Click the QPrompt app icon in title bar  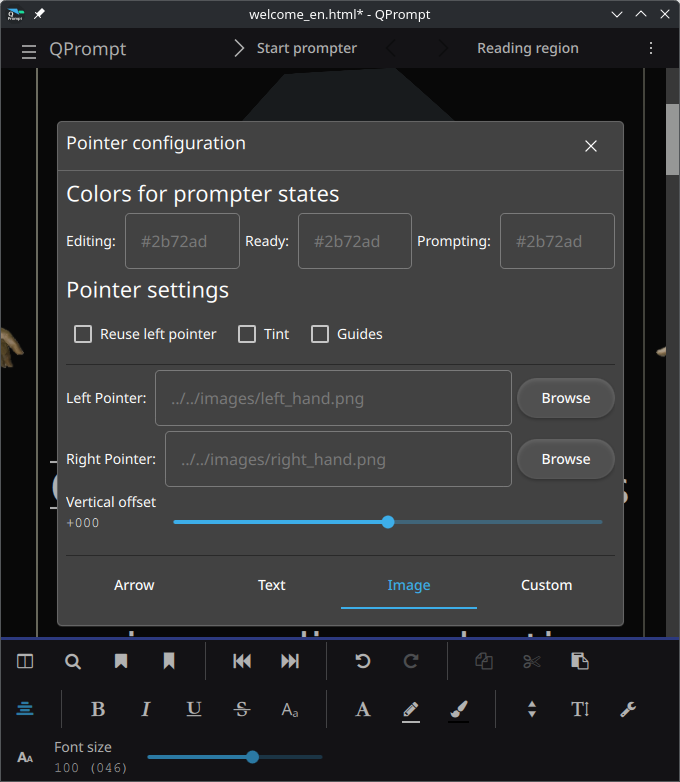(x=15, y=14)
